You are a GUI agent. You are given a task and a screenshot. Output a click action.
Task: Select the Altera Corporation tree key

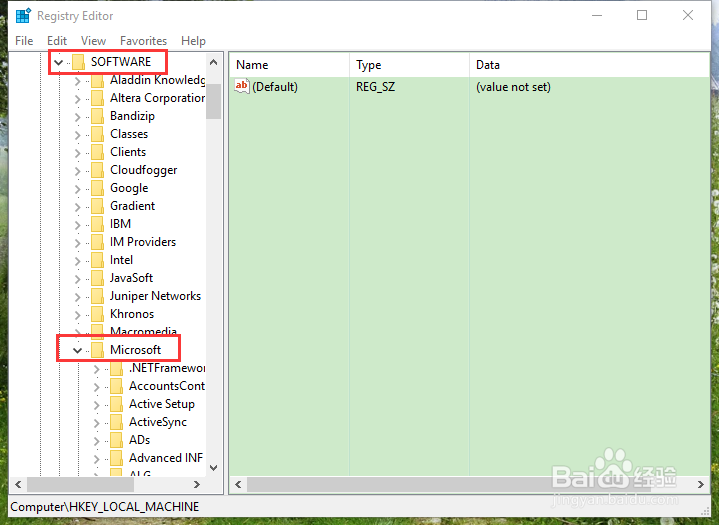click(x=157, y=98)
